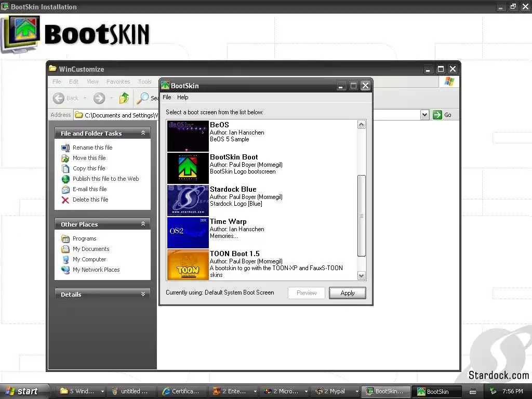Screen dimensions: 532x399
Task: Open View menu in WinCustomize window
Action: click(92, 82)
